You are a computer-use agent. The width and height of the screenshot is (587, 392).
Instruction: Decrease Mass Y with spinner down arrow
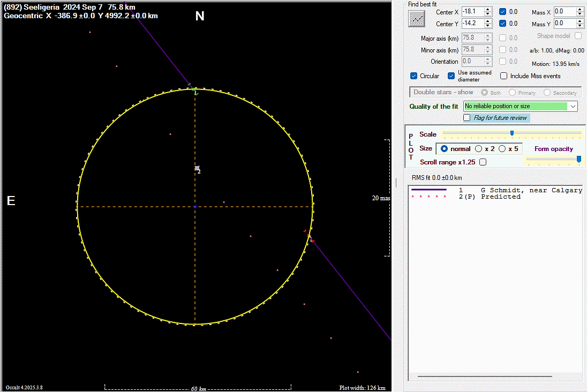coord(580,26)
